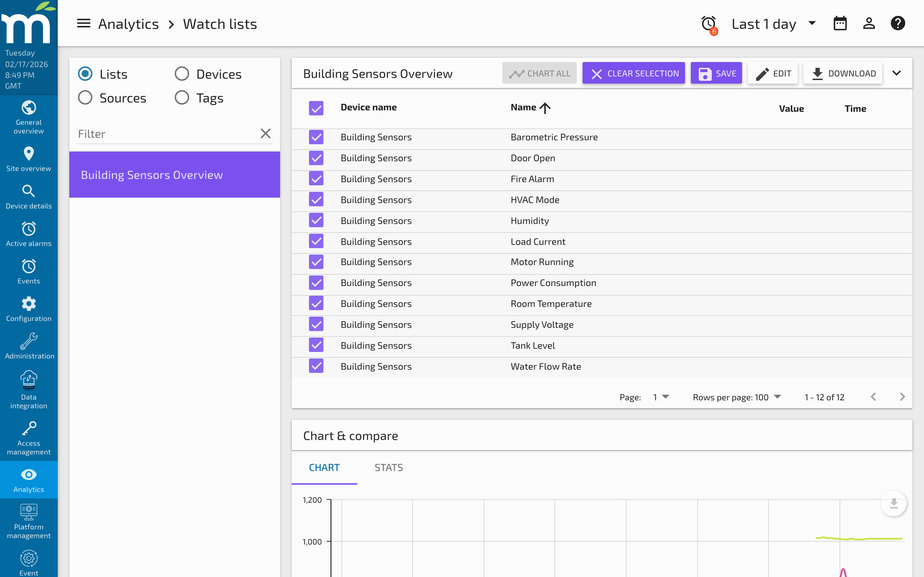This screenshot has height=577, width=924.
Task: Open the General overview panel
Action: [29, 118]
